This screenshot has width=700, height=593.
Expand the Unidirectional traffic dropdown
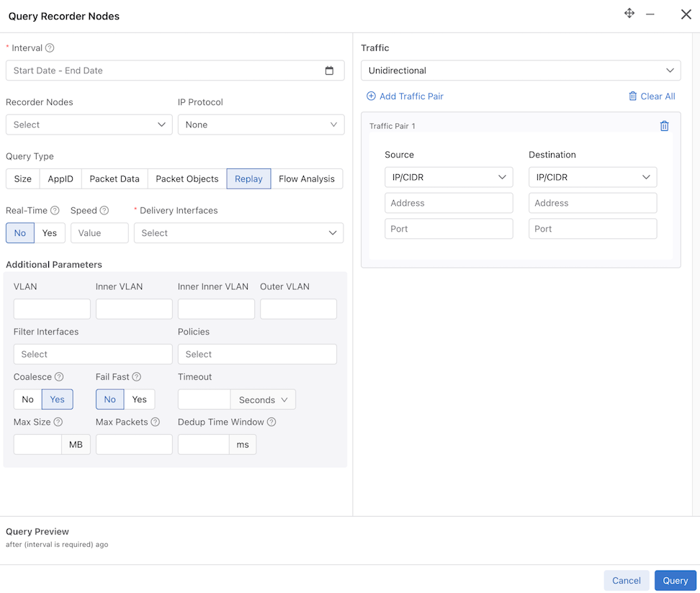coord(521,71)
